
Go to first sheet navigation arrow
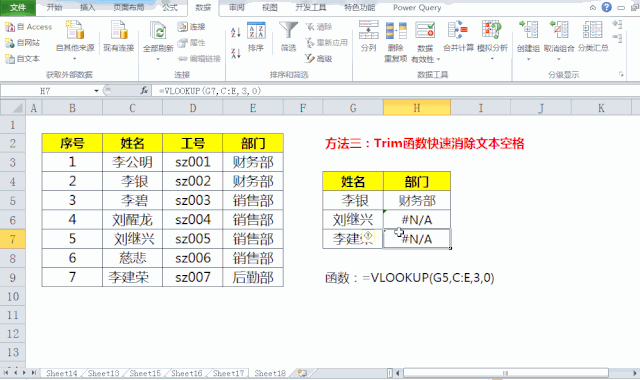[x=6, y=373]
